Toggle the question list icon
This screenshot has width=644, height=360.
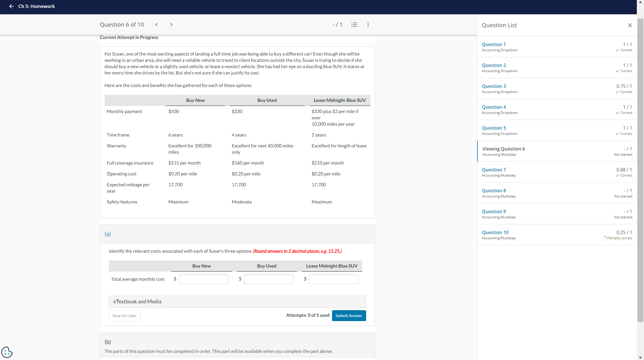pos(354,25)
